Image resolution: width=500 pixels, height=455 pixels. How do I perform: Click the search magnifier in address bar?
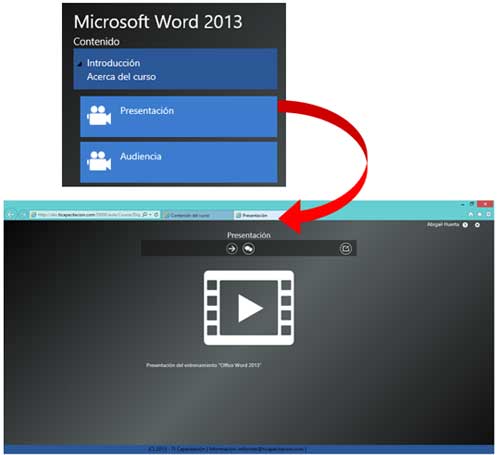pos(145,215)
